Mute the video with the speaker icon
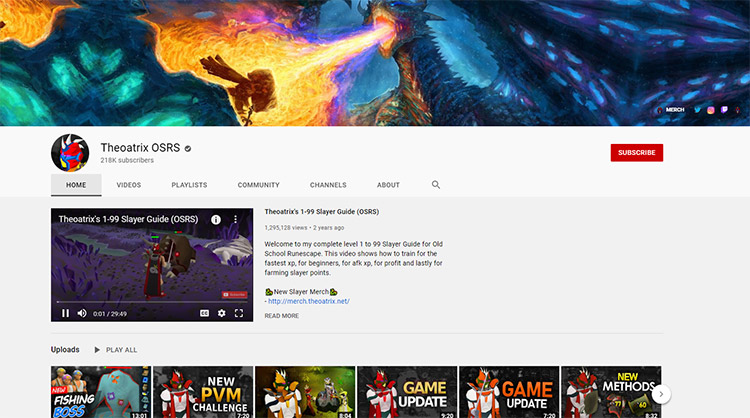Viewport: 750px width, 418px height. click(x=82, y=313)
